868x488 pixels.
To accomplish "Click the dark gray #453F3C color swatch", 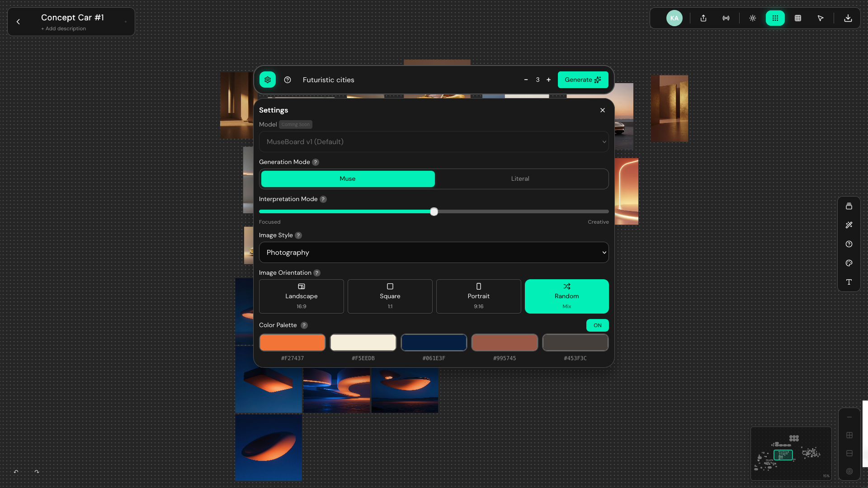I will click(x=576, y=343).
